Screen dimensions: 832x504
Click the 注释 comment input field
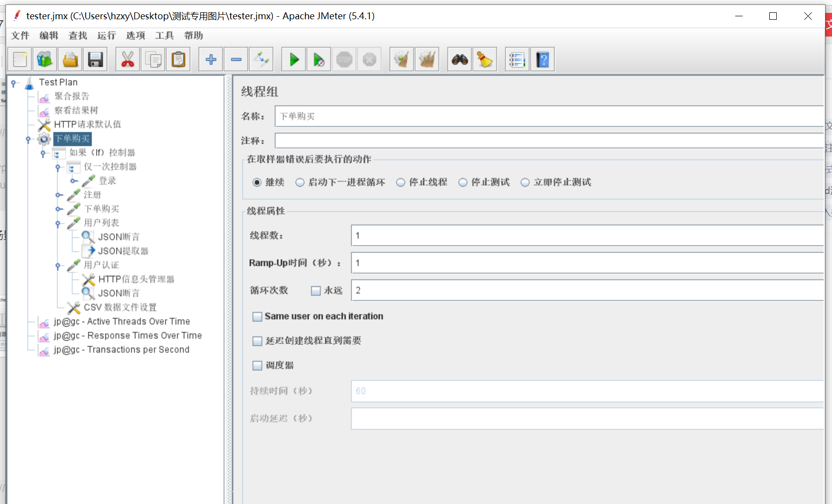click(549, 141)
